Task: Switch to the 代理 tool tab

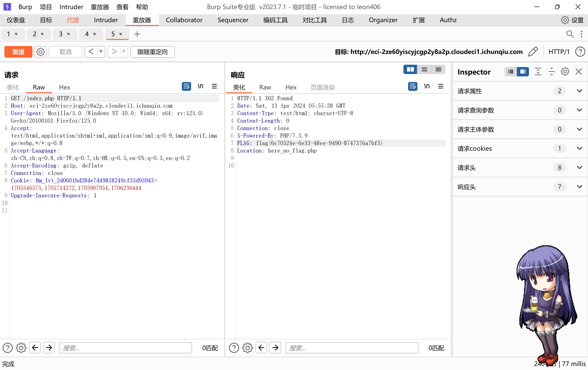Action: 73,20
